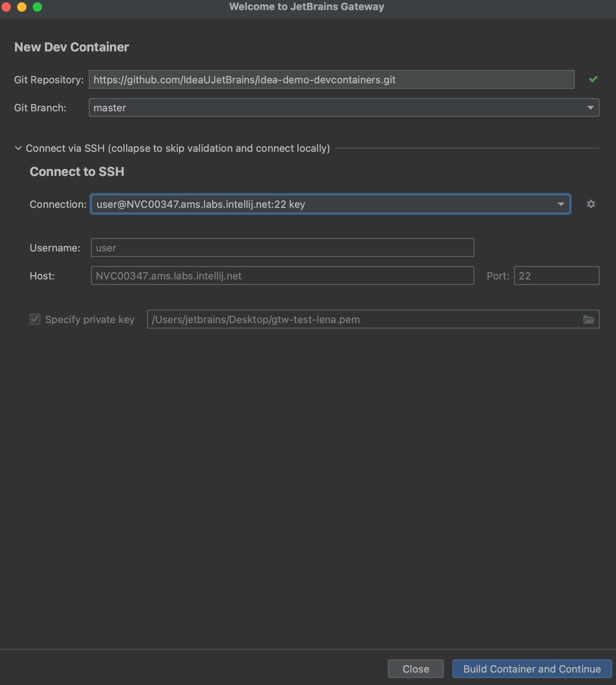616x685 pixels.
Task: Browse for private key file folder icon
Action: pos(589,320)
